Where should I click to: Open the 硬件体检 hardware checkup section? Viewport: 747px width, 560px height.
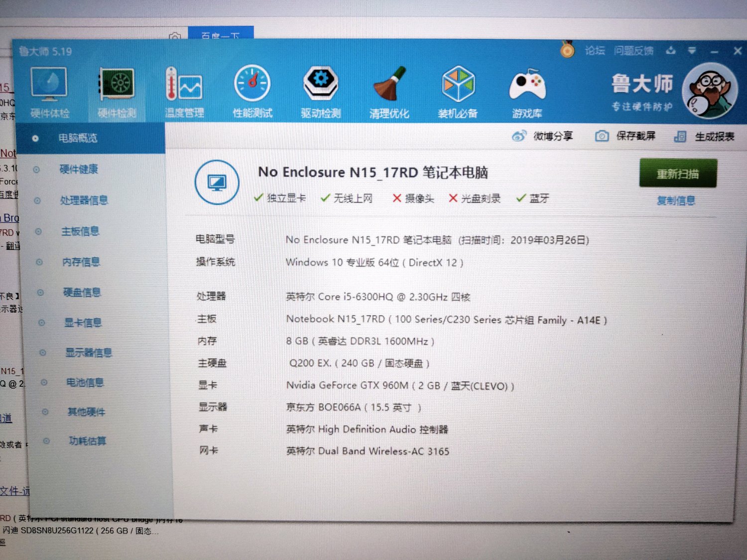tap(49, 93)
